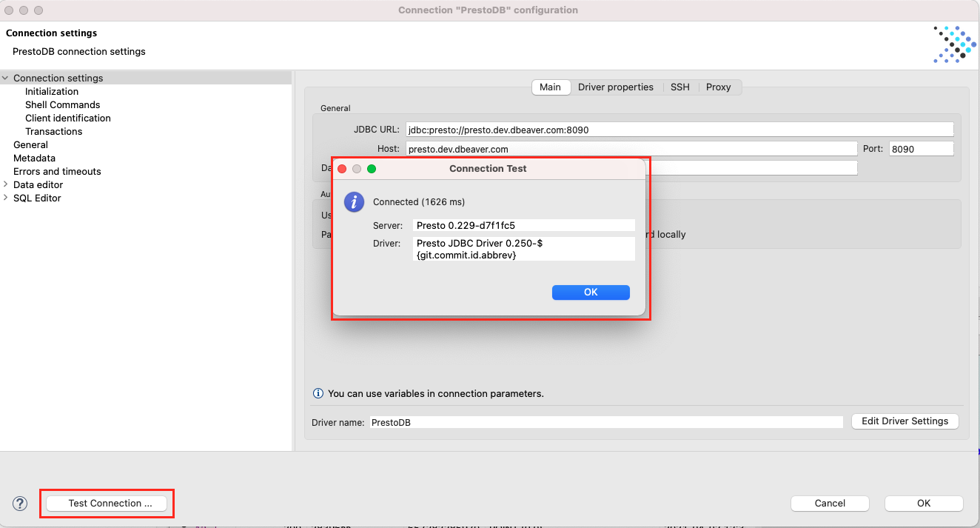Click the Port input field
This screenshot has height=528, width=980.
click(920, 148)
